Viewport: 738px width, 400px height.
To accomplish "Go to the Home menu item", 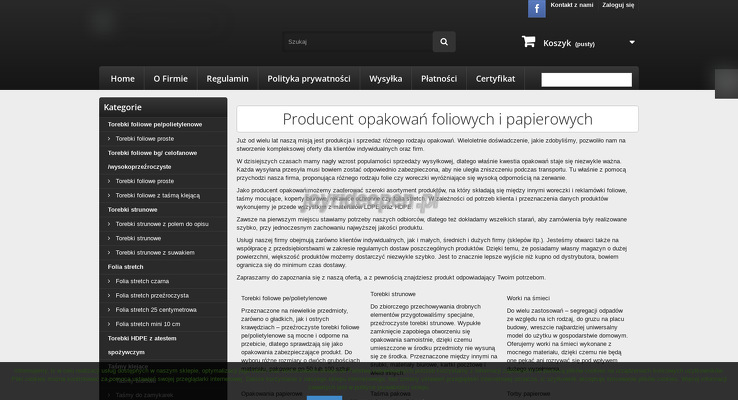I will (x=122, y=78).
